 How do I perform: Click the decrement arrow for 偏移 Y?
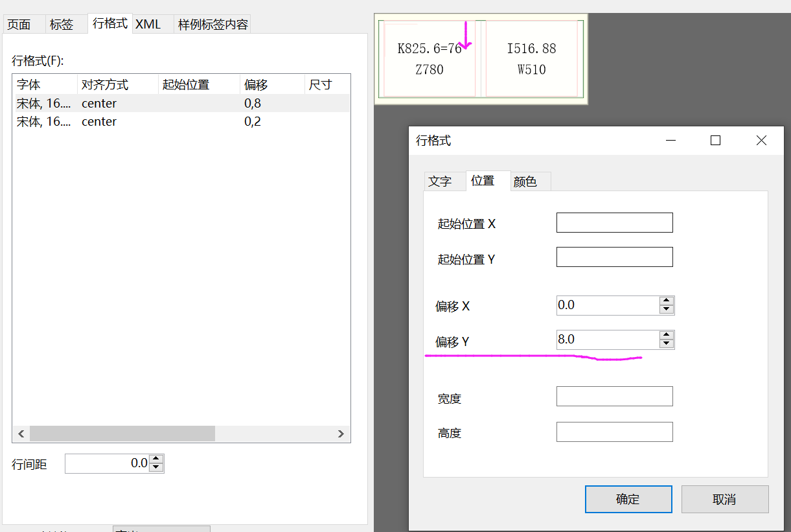click(668, 343)
